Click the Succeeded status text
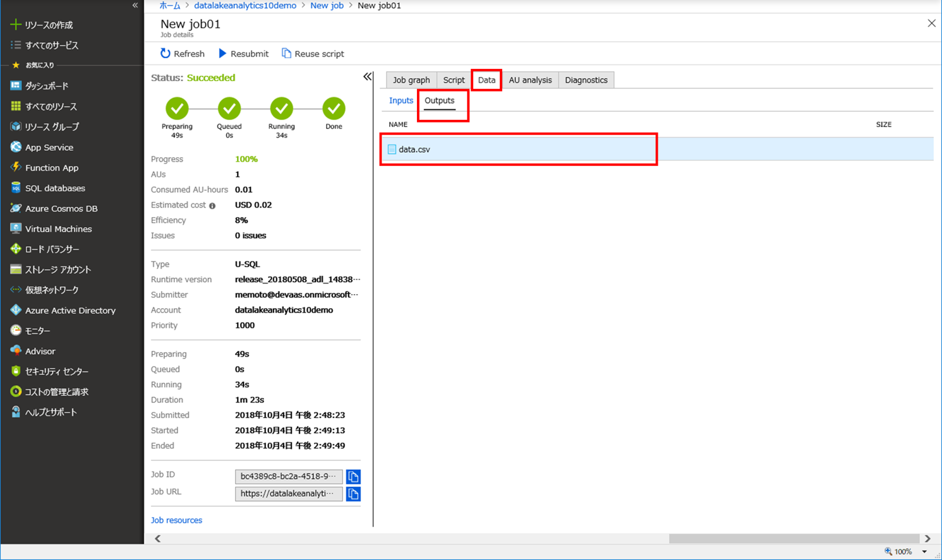Viewport: 942px width, 560px height. click(x=211, y=78)
